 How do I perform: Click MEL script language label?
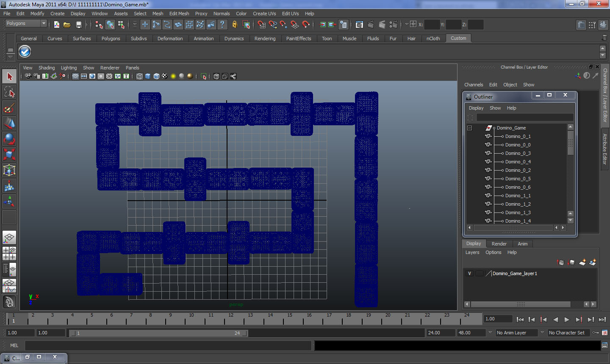click(14, 345)
